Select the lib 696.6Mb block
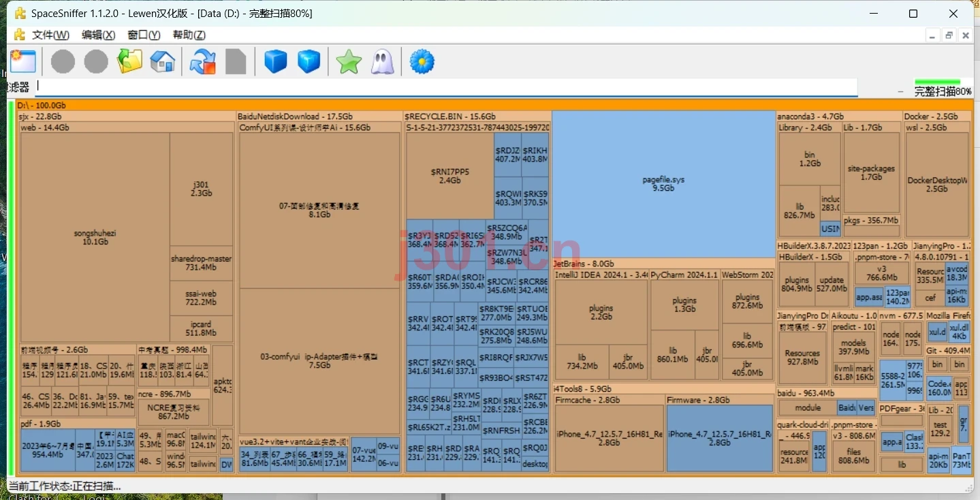This screenshot has width=980, height=500. (747, 341)
